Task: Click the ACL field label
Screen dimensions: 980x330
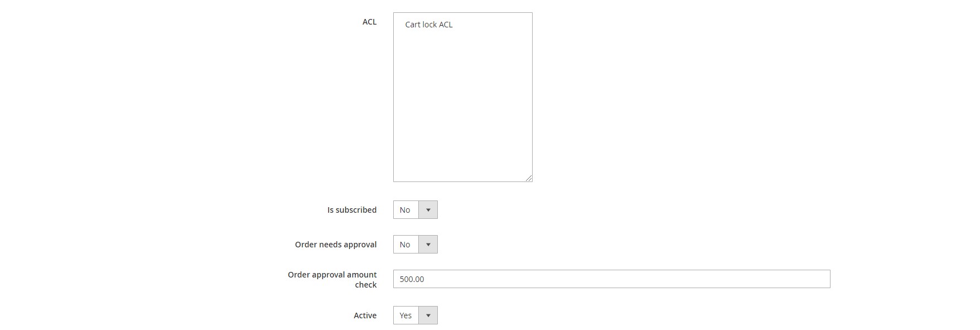Action: 369,22
